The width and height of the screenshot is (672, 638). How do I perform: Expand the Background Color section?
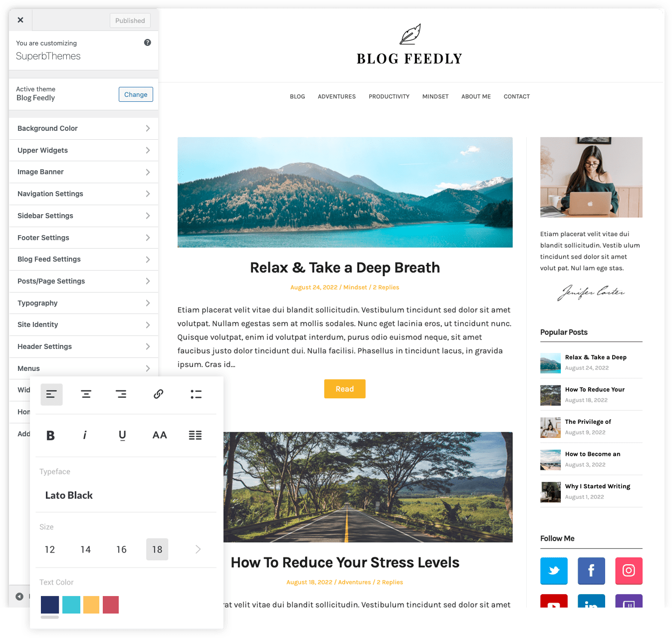click(x=84, y=128)
